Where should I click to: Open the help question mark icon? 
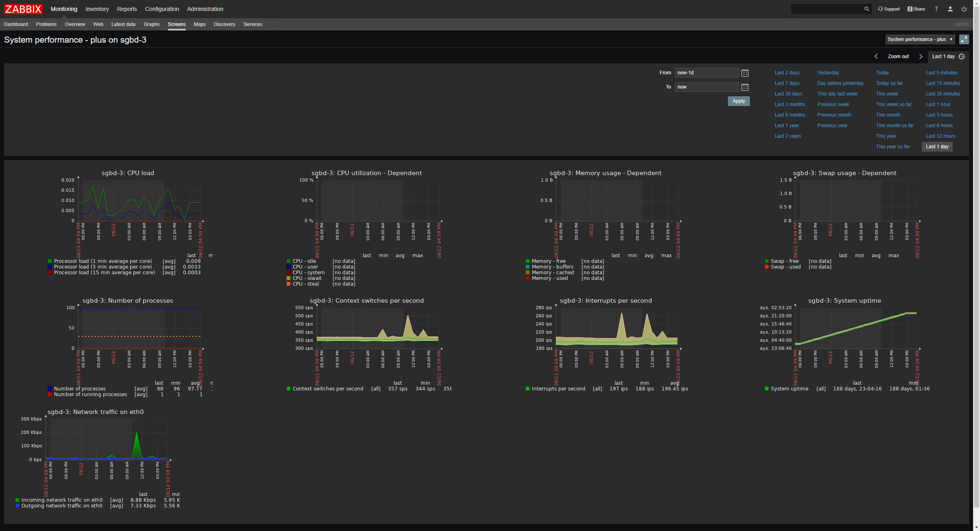point(936,9)
